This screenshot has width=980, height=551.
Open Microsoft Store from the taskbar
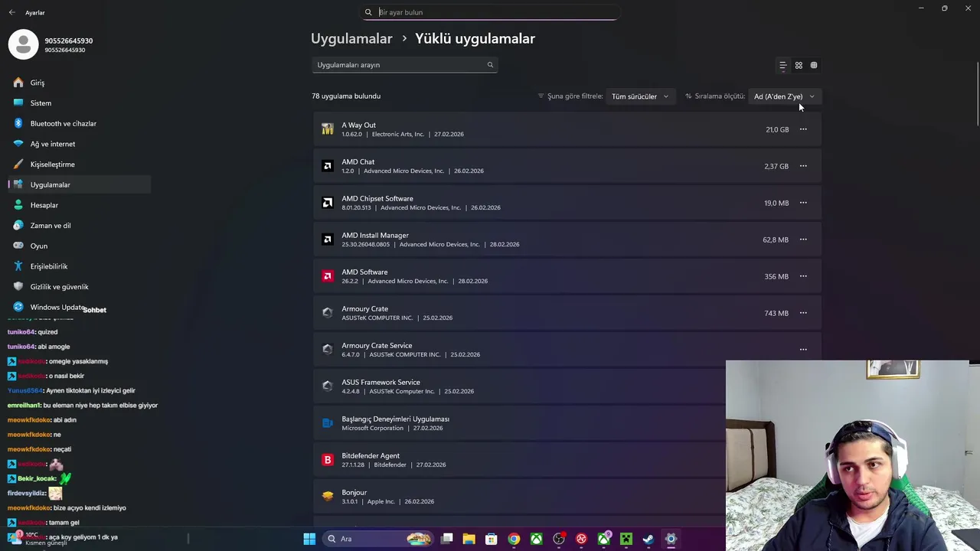pos(492,539)
